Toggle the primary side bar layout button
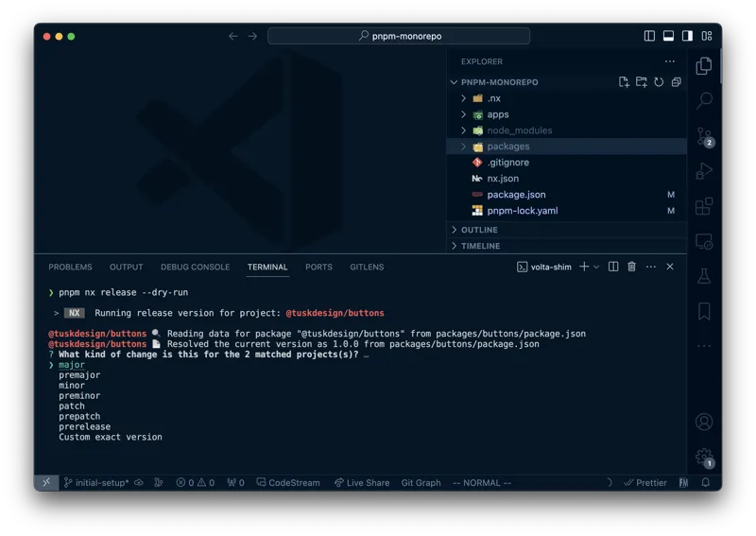The image size is (756, 536). 649,36
